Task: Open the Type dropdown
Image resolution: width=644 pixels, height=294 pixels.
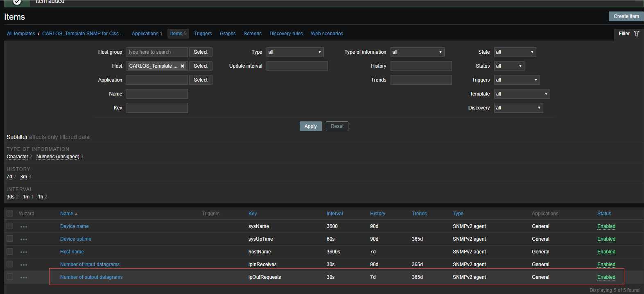Action: pyautogui.click(x=295, y=52)
